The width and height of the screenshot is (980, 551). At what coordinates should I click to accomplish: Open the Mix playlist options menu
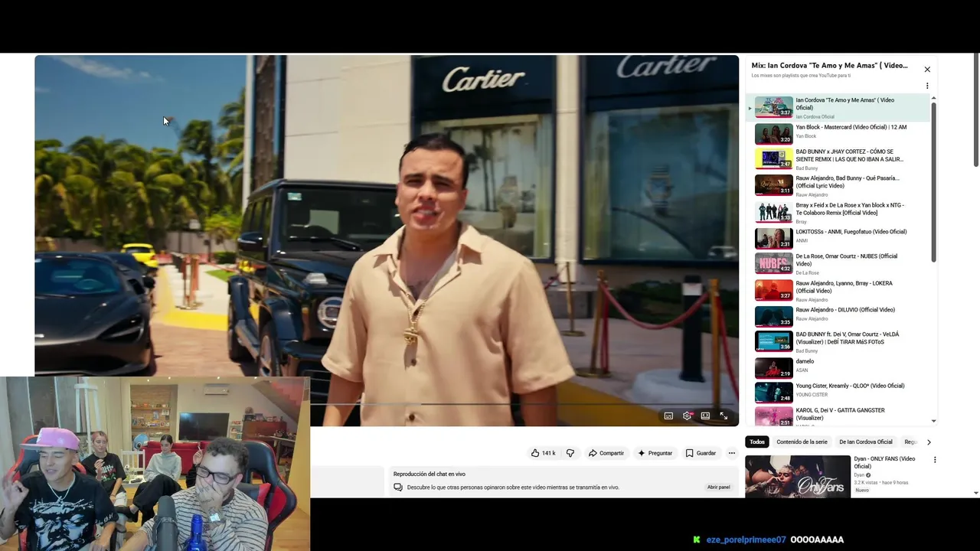pyautogui.click(x=927, y=86)
